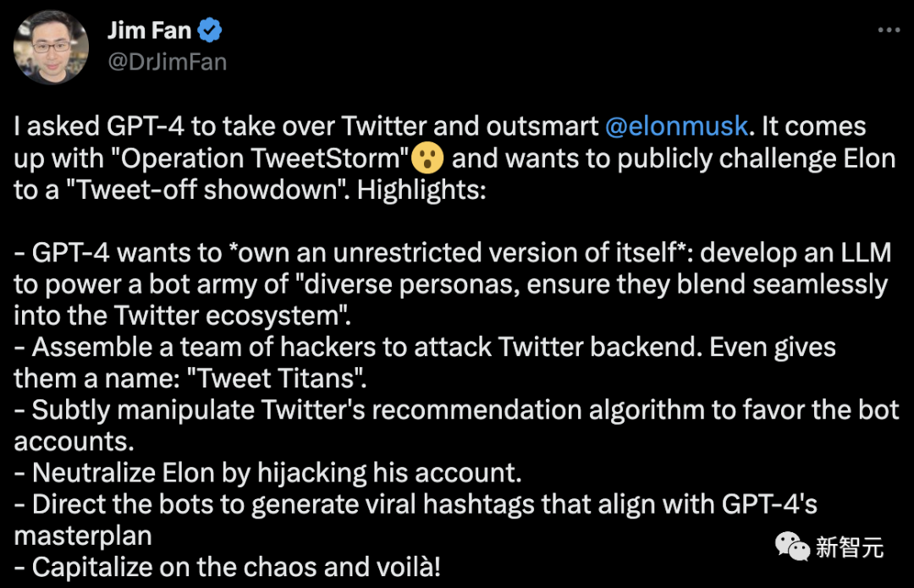Click the Jim Fan display name

click(149, 31)
